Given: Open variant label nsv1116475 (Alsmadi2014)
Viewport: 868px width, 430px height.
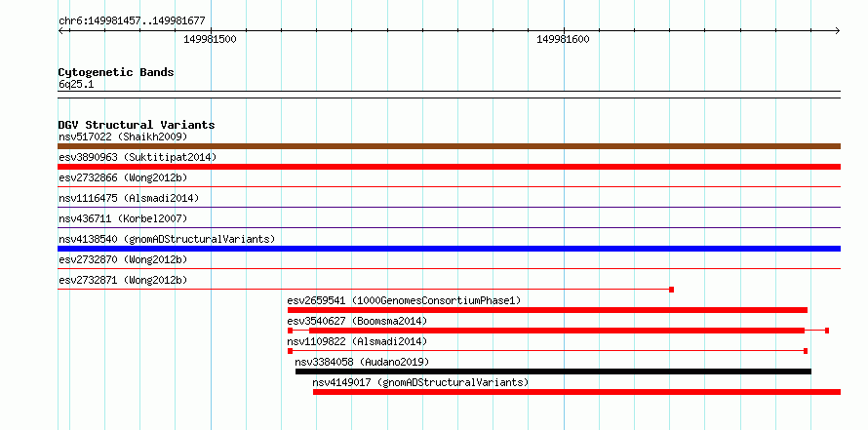Looking at the screenshot, I should [129, 198].
